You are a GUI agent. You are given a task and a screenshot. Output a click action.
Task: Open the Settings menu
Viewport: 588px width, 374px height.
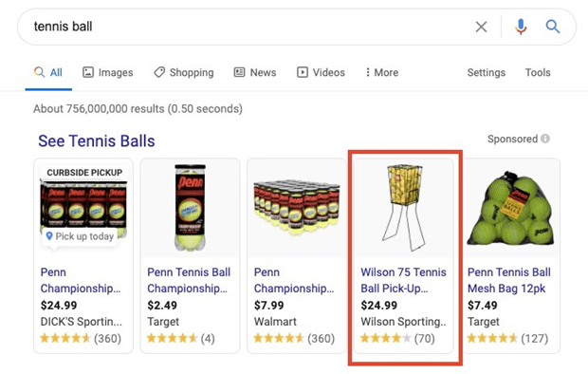coord(486,72)
